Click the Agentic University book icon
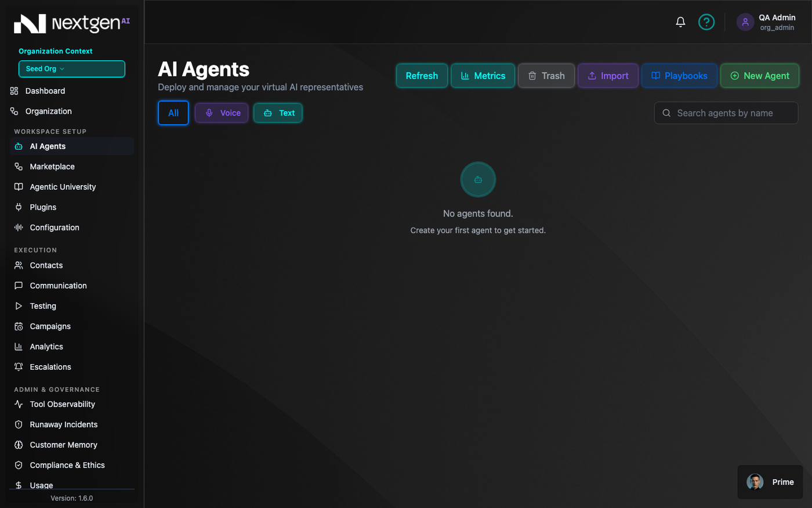Screen dimensions: 812x508 (x=19, y=187)
